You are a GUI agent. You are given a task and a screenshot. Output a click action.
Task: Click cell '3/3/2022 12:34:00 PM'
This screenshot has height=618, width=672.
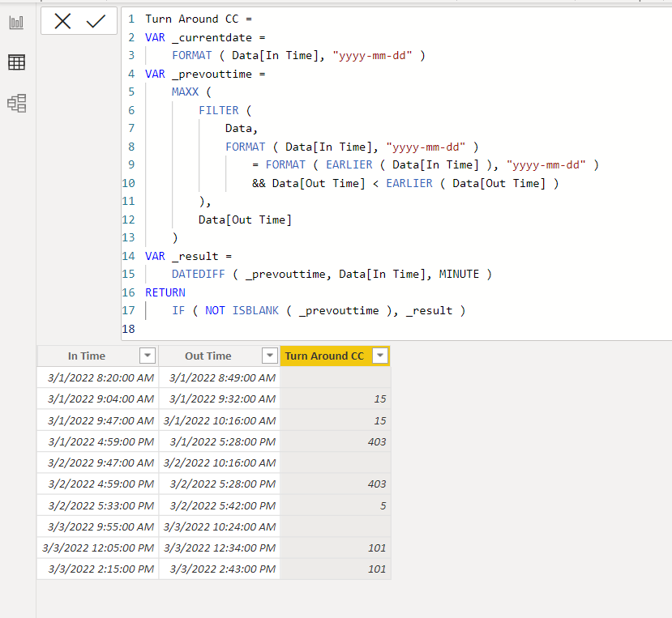coord(220,548)
